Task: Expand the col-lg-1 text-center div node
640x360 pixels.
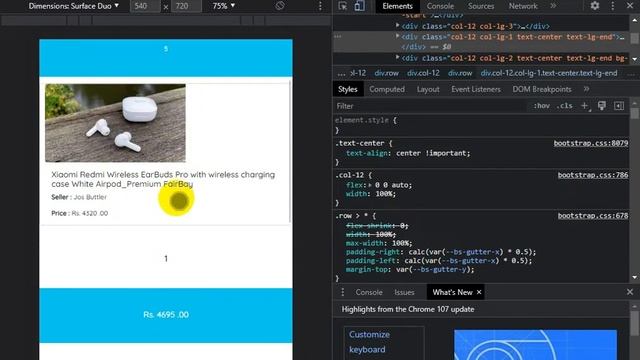Action: point(398,36)
